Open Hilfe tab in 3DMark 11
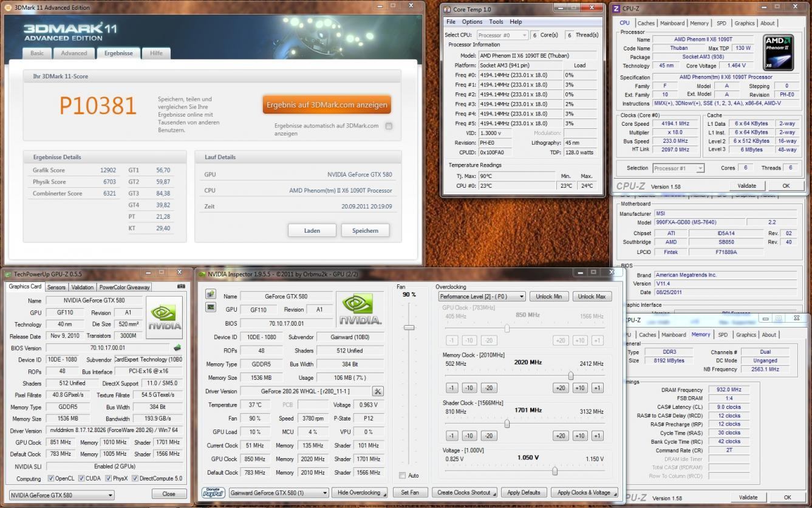The height and width of the screenshot is (508, 812). coord(156,53)
